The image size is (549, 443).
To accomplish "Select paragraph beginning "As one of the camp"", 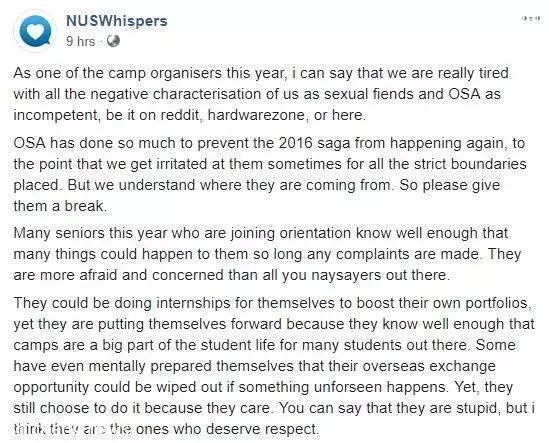I will click(261, 94).
